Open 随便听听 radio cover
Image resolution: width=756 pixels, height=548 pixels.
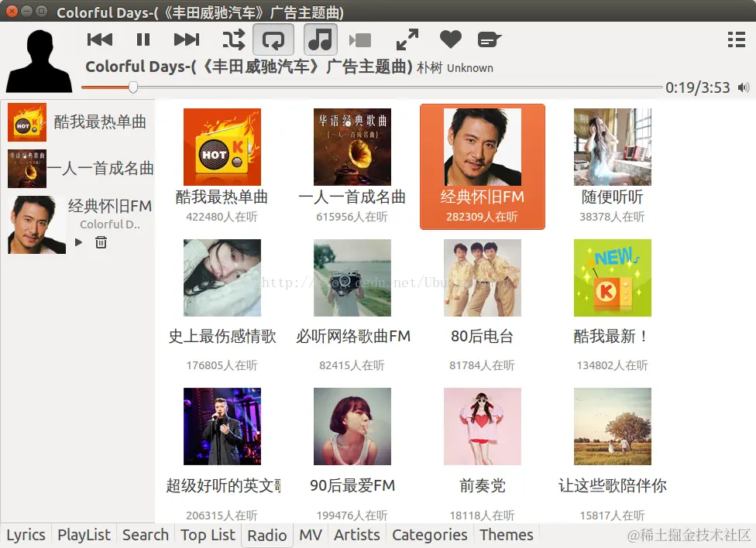click(x=613, y=147)
